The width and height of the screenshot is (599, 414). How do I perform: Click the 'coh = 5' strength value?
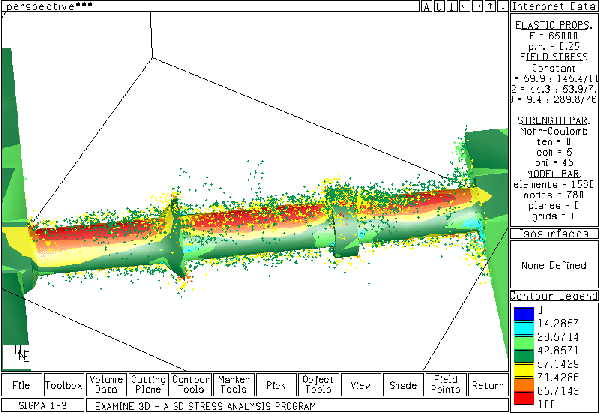point(554,152)
